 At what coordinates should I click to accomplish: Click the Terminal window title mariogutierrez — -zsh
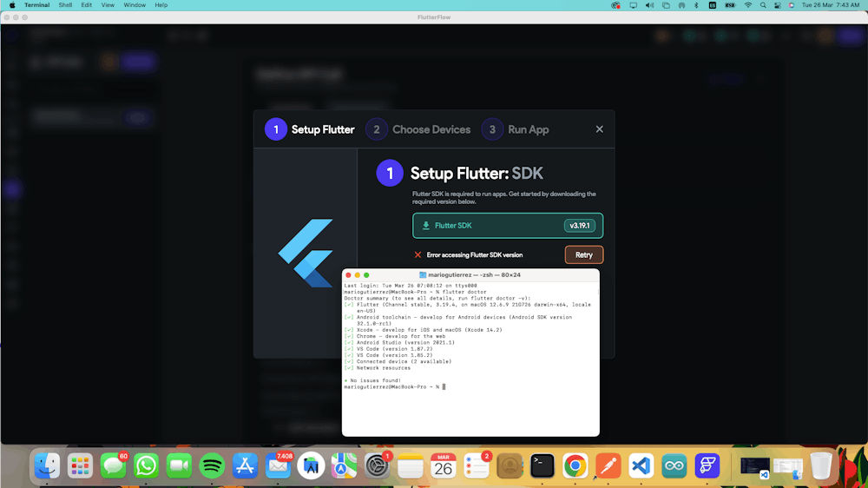470,274
